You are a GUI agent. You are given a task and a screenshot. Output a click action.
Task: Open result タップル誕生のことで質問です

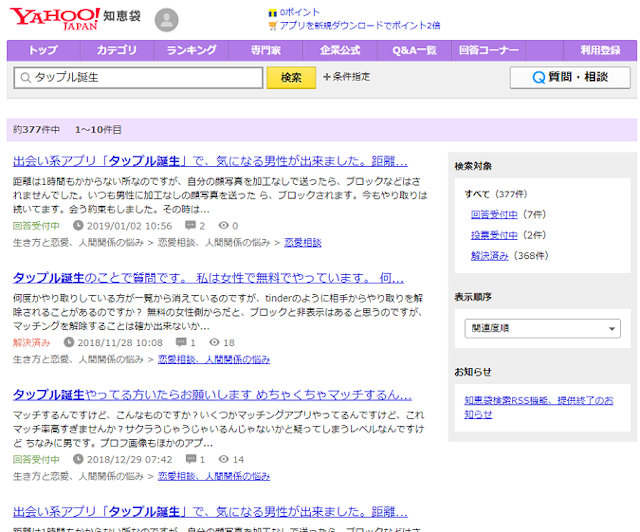pos(208,278)
